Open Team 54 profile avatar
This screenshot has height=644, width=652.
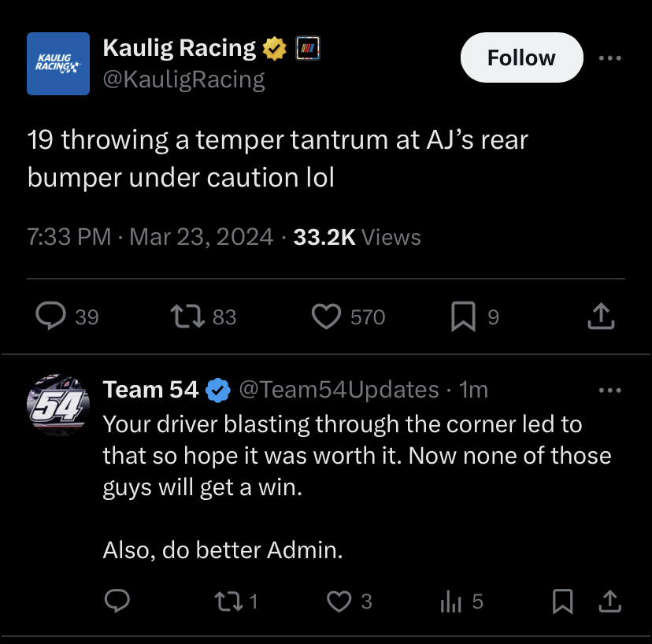click(x=58, y=407)
